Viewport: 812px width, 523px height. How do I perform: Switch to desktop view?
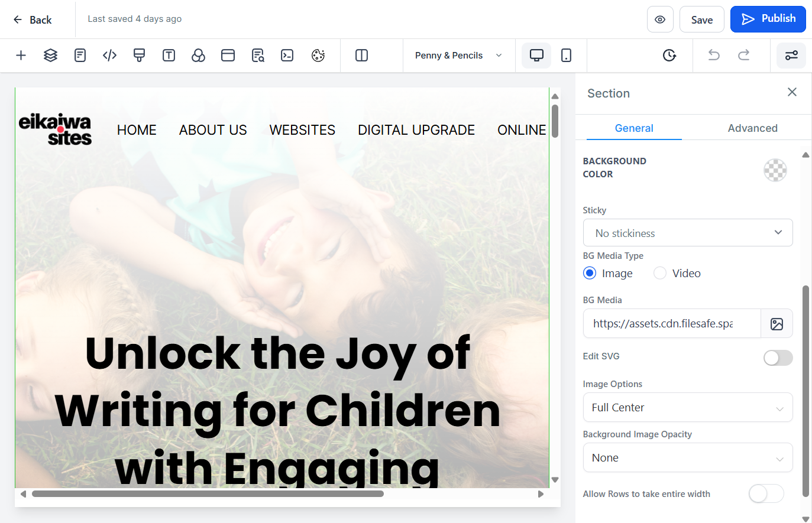[536, 56]
